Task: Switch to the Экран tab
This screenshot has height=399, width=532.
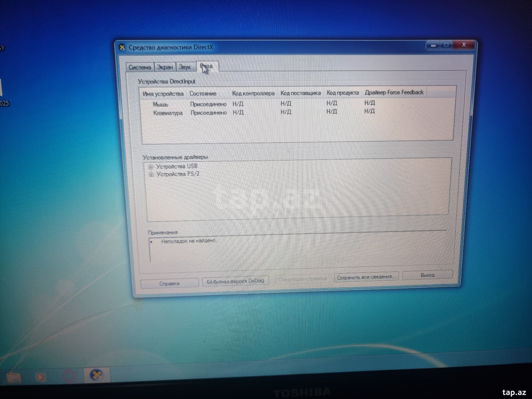Action: pyautogui.click(x=165, y=67)
